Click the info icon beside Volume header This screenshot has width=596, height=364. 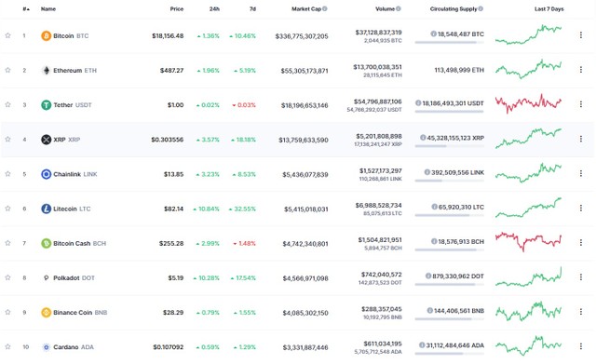(x=399, y=8)
